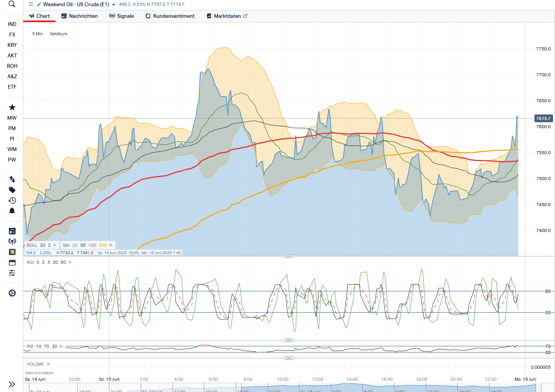Viewport: 555px width, 392px height.
Task: Open news newspaper icon in sidebar
Action: coord(12,231)
